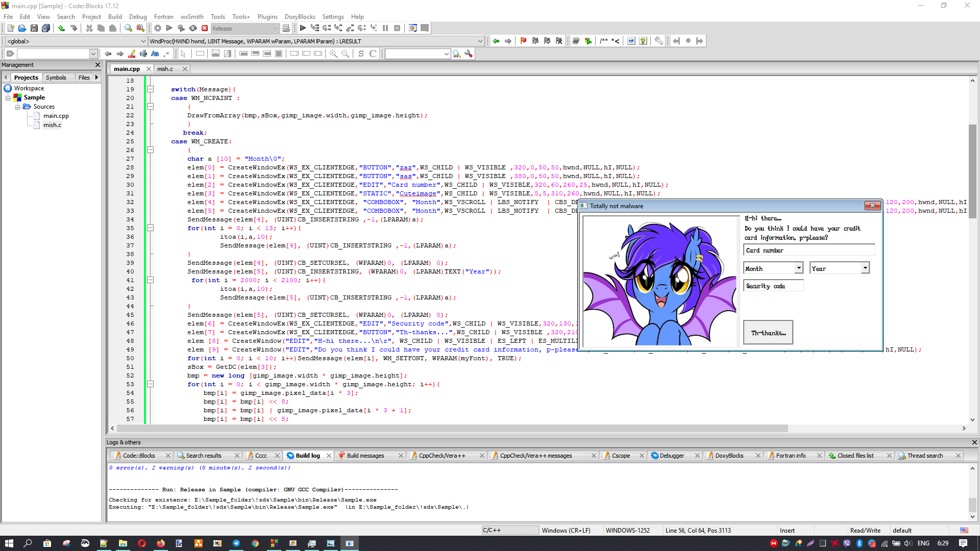Click the editor horizontal scrollbar thumb
This screenshot has width=980, height=551.
click(452, 429)
